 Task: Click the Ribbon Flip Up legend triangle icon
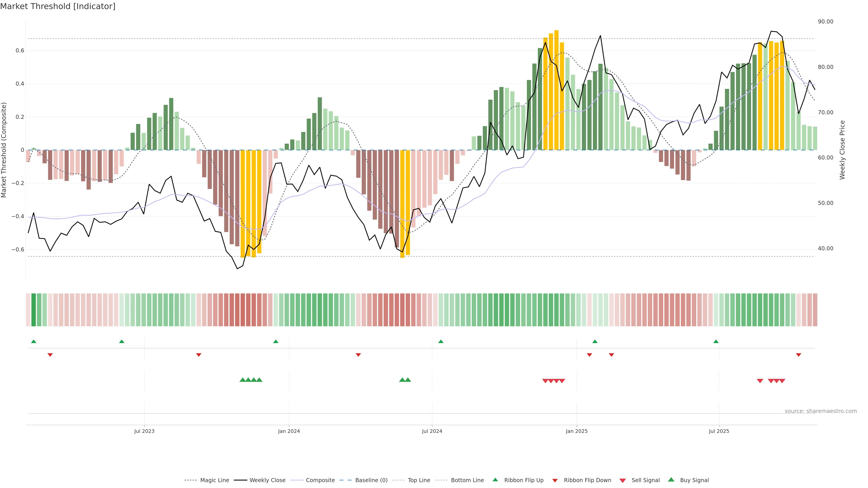point(495,480)
